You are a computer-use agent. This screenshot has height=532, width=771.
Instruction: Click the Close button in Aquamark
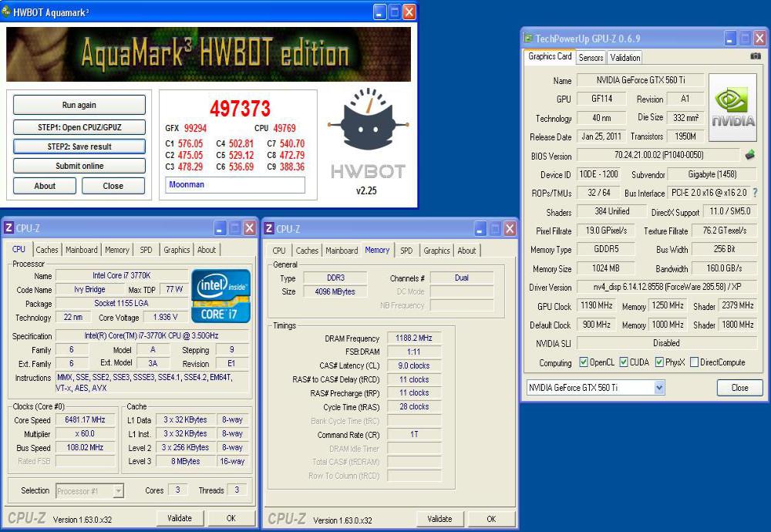(113, 186)
